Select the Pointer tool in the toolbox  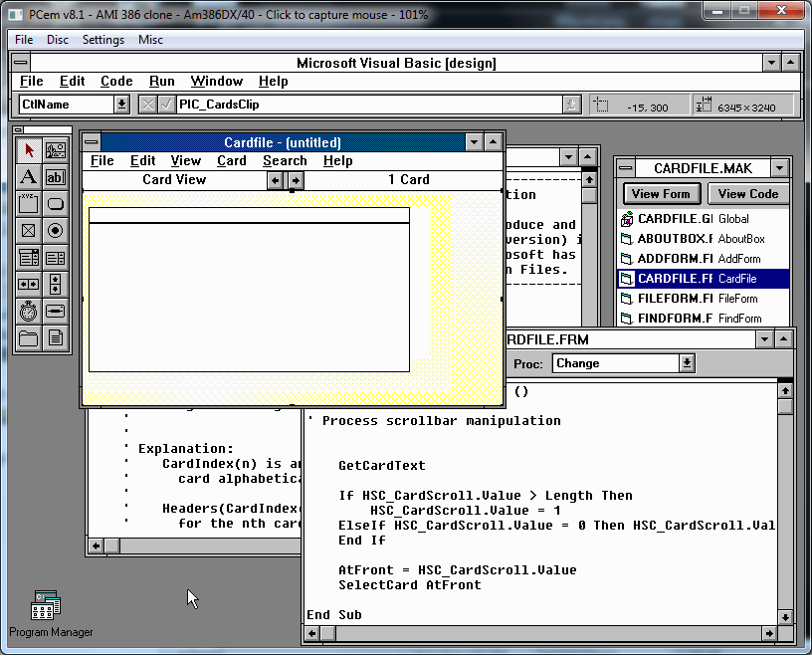pyautogui.click(x=29, y=150)
